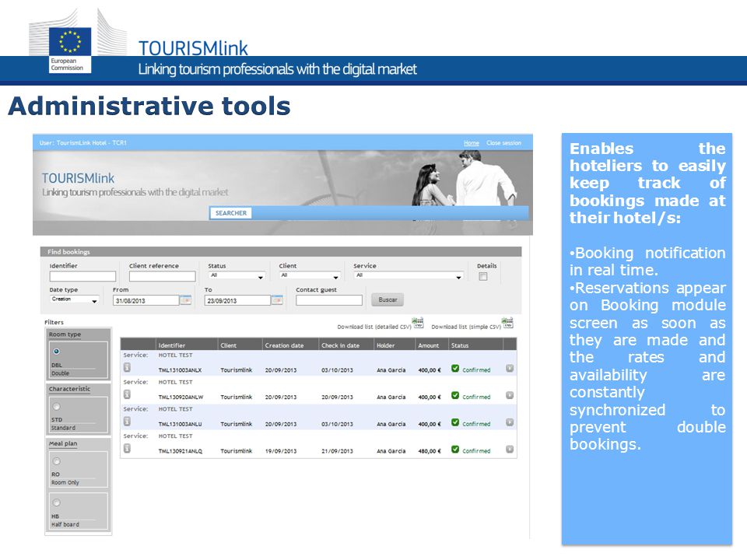Sort by Identifier column header
Screen dimensions: 747x560
pyautogui.click(x=171, y=345)
